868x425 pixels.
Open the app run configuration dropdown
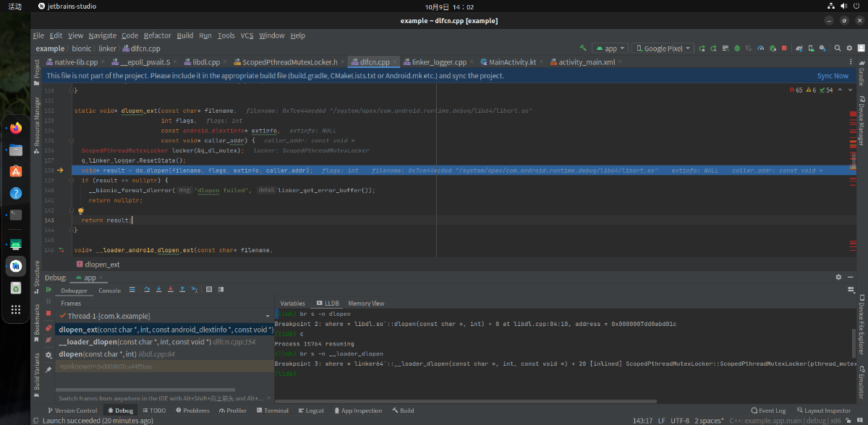coord(610,48)
